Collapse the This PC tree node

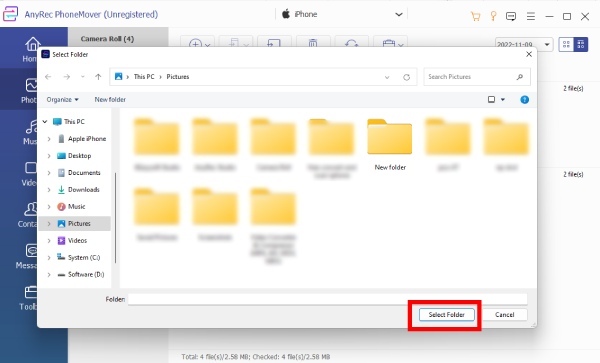point(45,122)
